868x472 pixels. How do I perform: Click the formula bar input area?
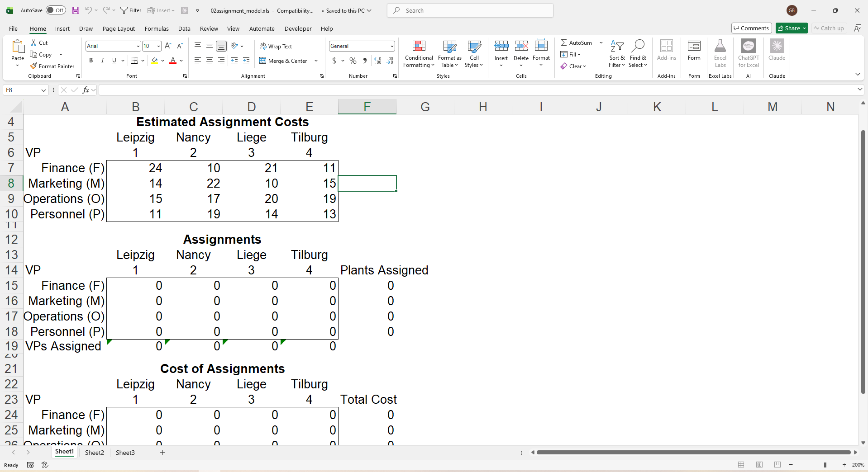click(x=477, y=90)
